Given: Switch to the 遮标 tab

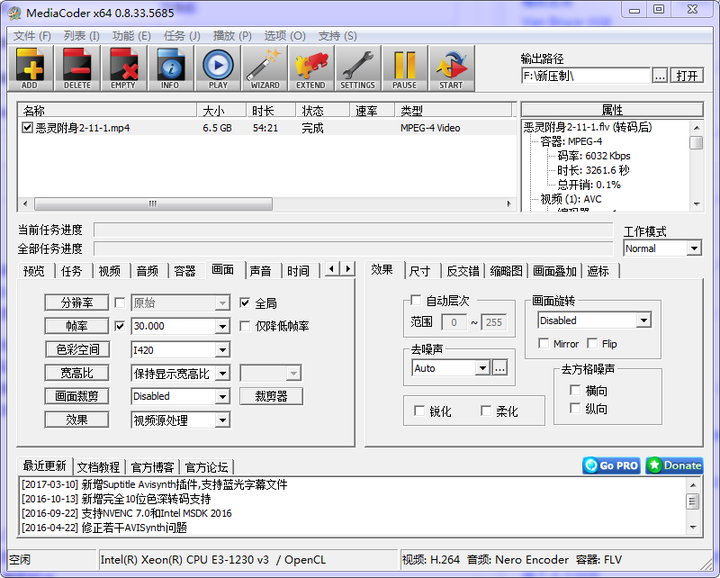Looking at the screenshot, I should pyautogui.click(x=598, y=271).
